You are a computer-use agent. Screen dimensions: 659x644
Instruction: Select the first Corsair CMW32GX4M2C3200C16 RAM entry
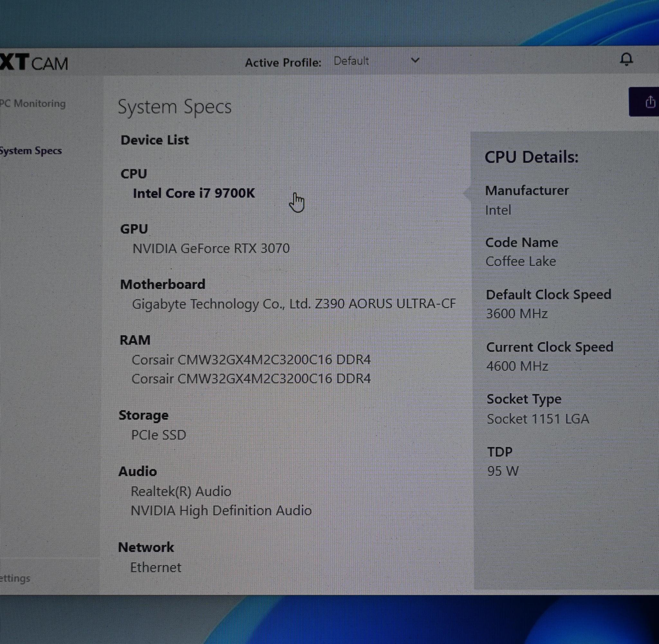tap(251, 360)
